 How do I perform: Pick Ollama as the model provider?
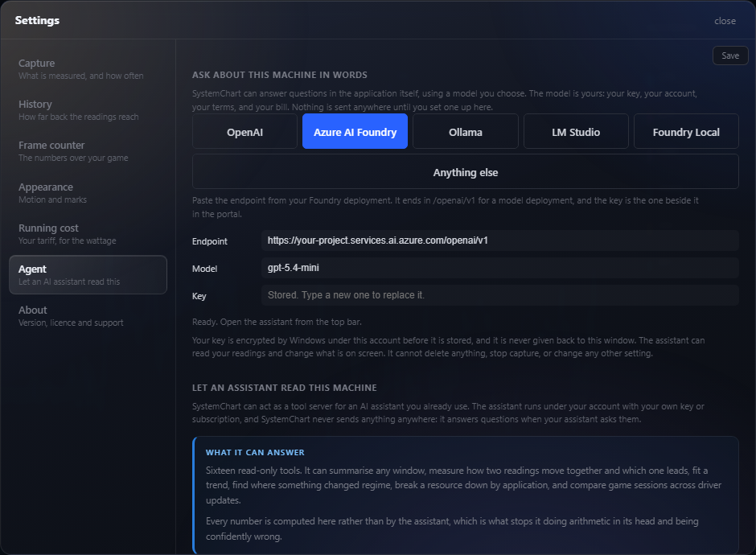tap(466, 131)
